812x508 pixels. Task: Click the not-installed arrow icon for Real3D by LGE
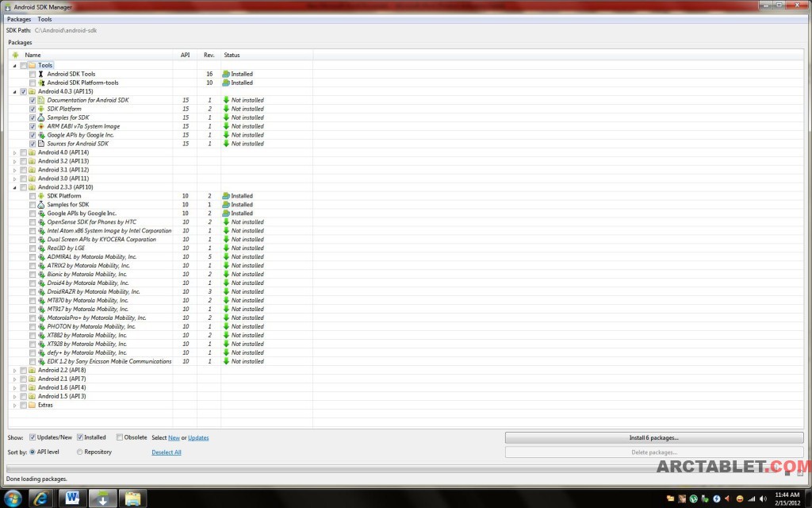[x=226, y=248]
